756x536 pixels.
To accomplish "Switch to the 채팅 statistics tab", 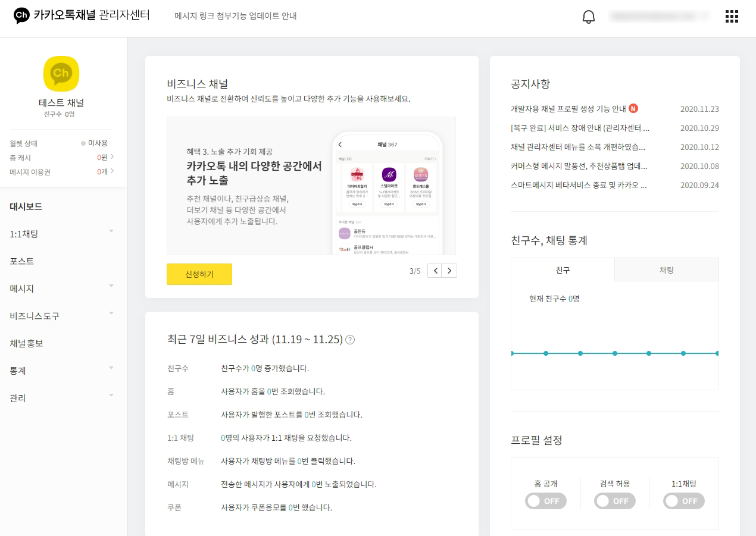I will (x=667, y=269).
